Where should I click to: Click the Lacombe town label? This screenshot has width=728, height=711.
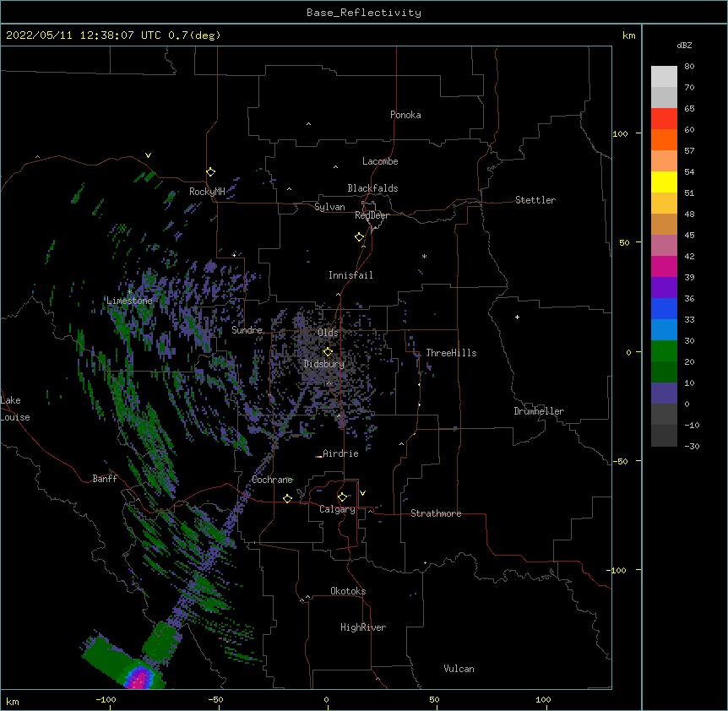click(x=380, y=161)
